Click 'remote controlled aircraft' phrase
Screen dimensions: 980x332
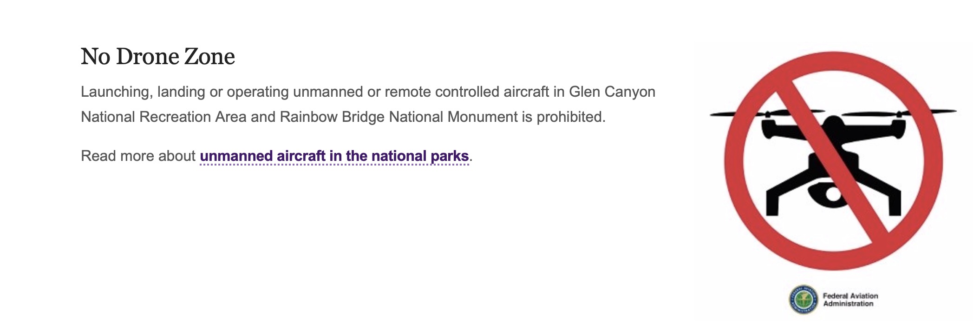467,92
